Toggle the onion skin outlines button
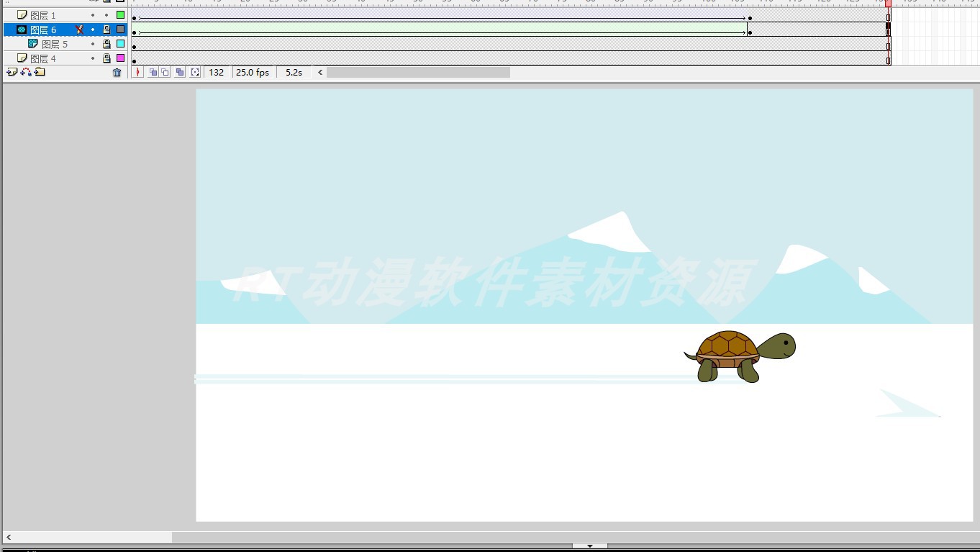Screen dimensions: 980x552 tap(165, 73)
